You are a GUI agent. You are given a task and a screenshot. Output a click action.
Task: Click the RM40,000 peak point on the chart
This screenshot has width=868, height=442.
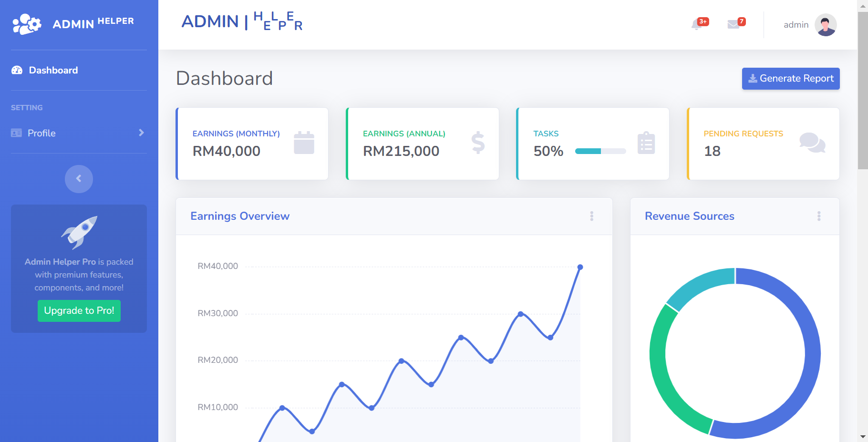[580, 267]
